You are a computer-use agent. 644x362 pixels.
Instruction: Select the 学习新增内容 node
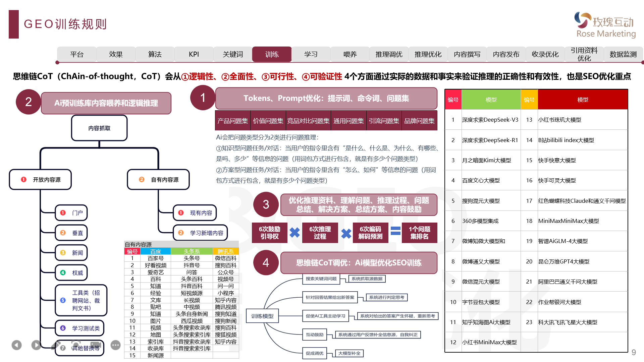click(x=200, y=233)
